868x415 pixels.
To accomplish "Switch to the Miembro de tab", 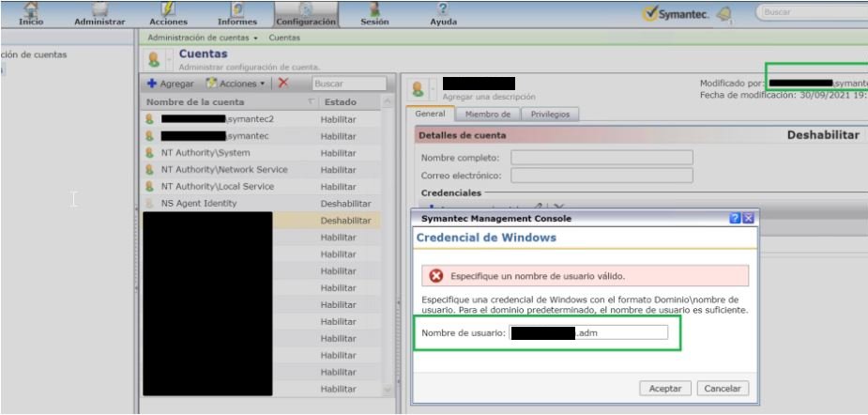I will pos(488,115).
